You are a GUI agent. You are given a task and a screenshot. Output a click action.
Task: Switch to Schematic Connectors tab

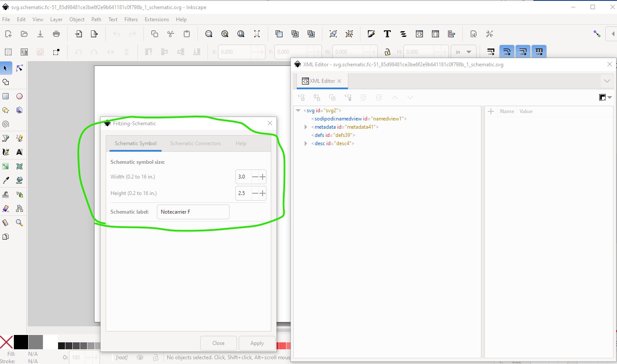point(195,143)
